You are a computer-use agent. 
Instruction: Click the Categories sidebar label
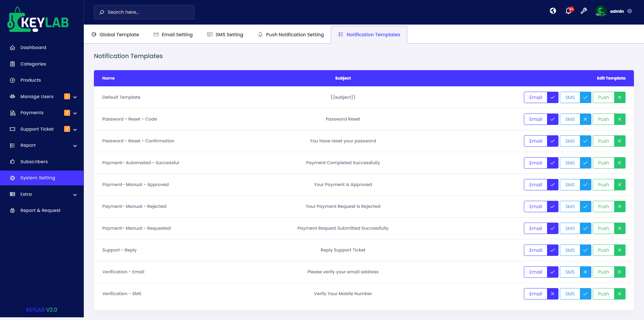(33, 64)
